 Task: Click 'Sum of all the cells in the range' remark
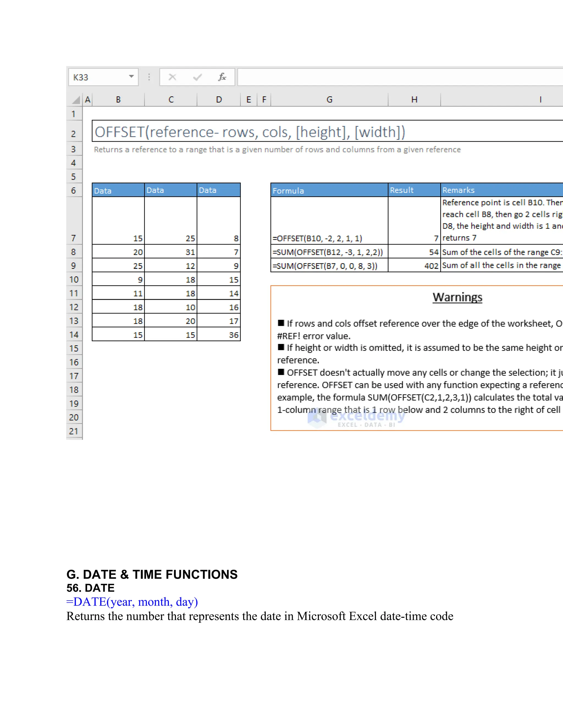(502, 265)
